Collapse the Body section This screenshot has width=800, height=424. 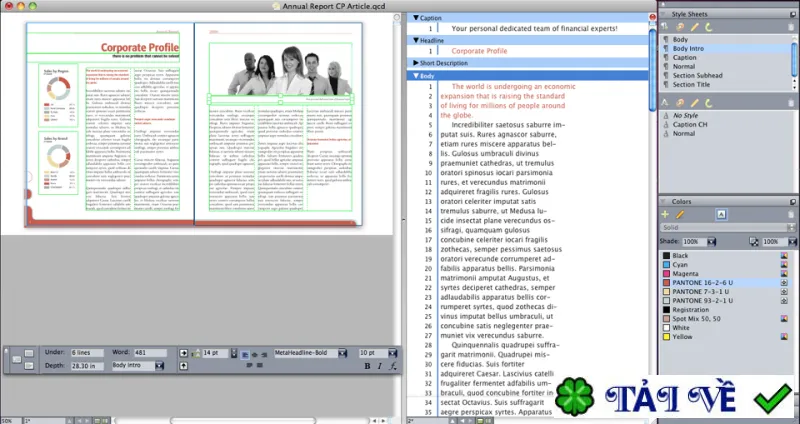coord(416,76)
